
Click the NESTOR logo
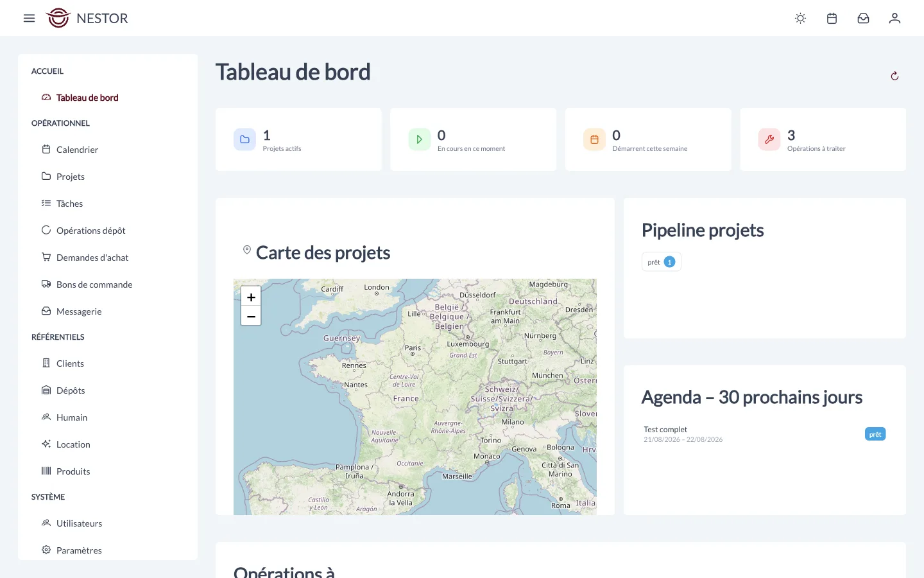click(x=87, y=18)
